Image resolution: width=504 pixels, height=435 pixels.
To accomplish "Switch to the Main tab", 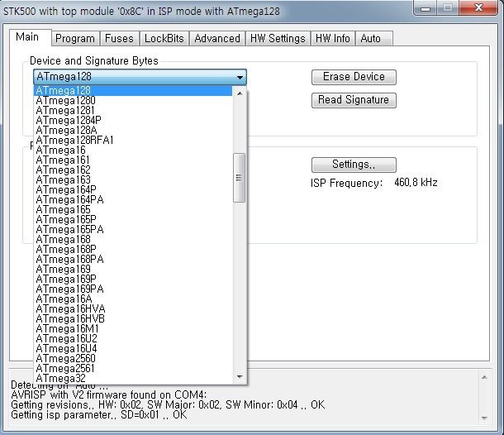I will click(30, 37).
